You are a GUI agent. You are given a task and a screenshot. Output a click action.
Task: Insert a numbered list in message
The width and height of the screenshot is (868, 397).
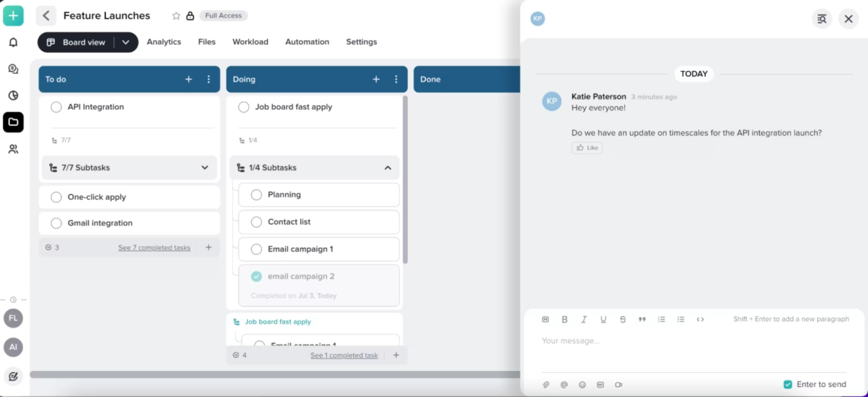point(661,319)
